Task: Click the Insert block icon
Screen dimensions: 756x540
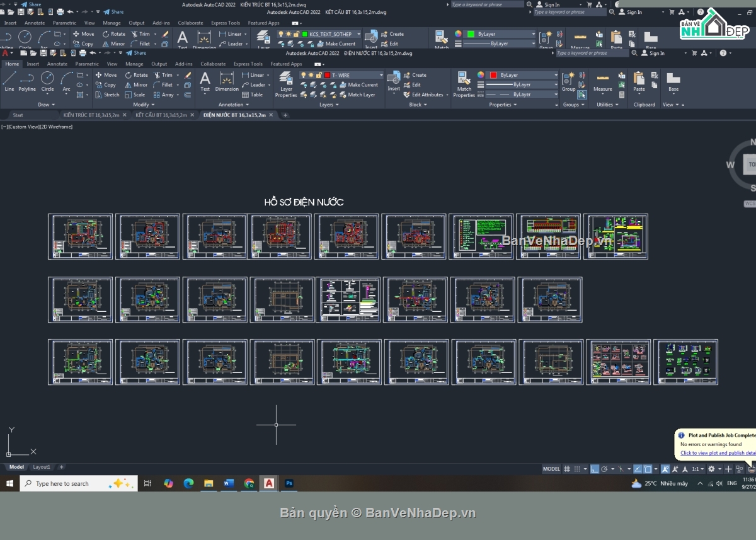Action: 394,80
